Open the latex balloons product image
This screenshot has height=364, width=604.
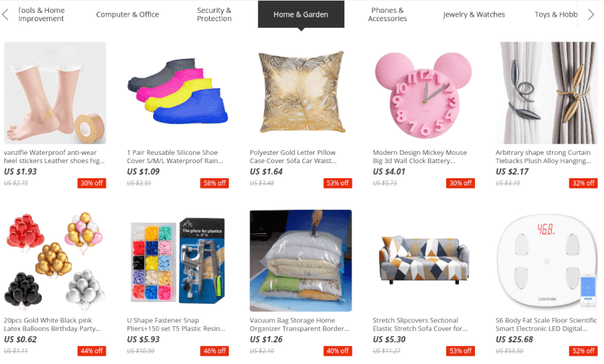point(54,261)
